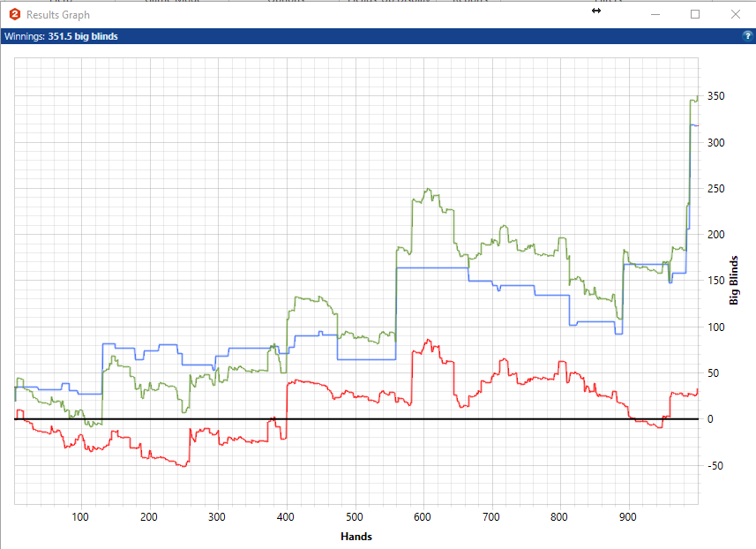Click the Winnings 351.5 big blinds header
Viewport: 756px width, 549px height.
[x=61, y=36]
